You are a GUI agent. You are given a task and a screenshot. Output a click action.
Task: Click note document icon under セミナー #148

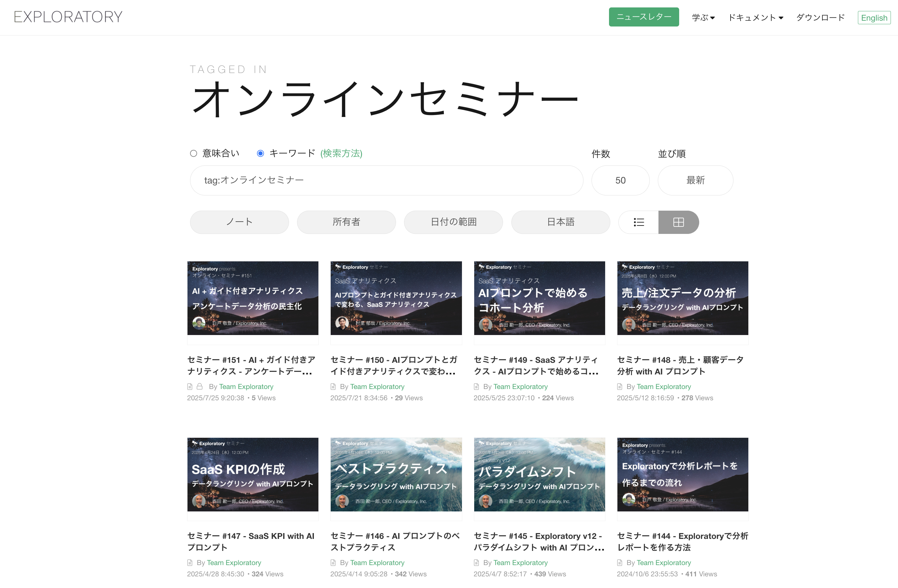pos(620,387)
